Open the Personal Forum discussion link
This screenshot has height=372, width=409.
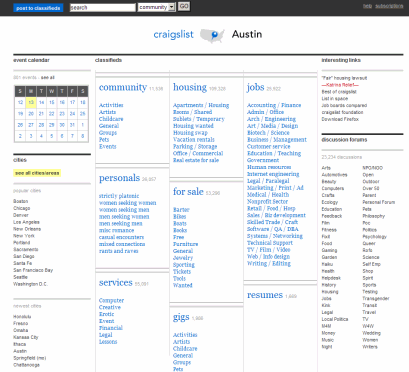click(379, 202)
